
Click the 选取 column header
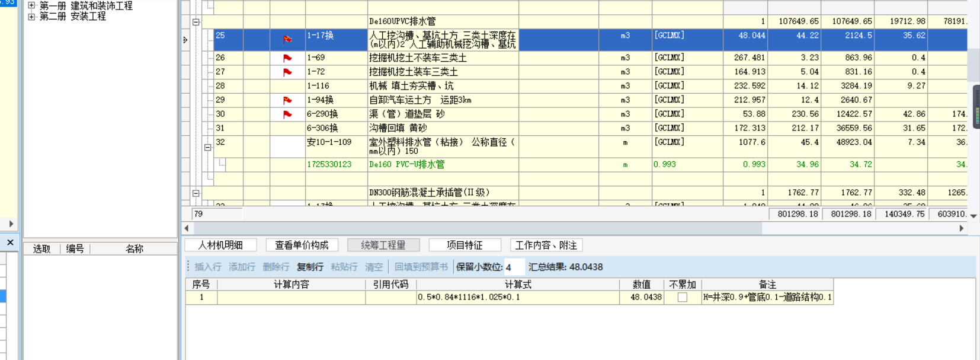click(x=41, y=249)
